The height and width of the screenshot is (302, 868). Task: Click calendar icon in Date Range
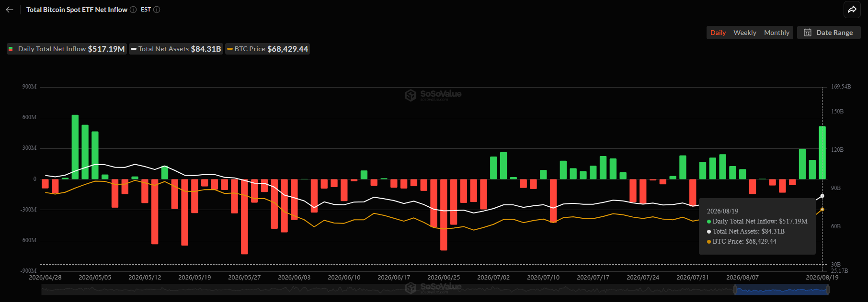coord(808,33)
